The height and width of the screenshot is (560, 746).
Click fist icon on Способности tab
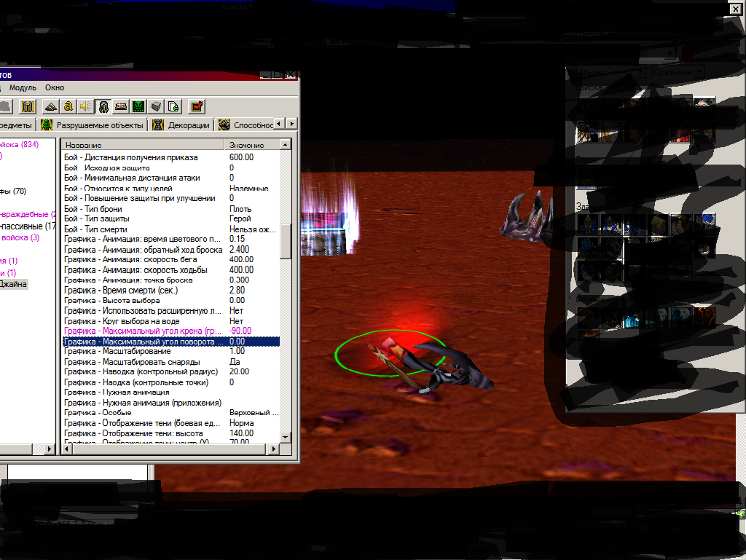point(224,125)
